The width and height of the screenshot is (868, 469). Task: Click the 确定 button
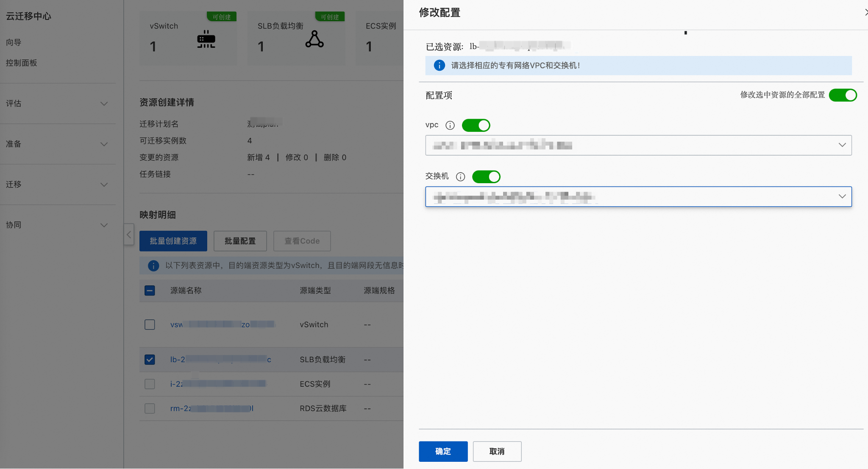[443, 452]
